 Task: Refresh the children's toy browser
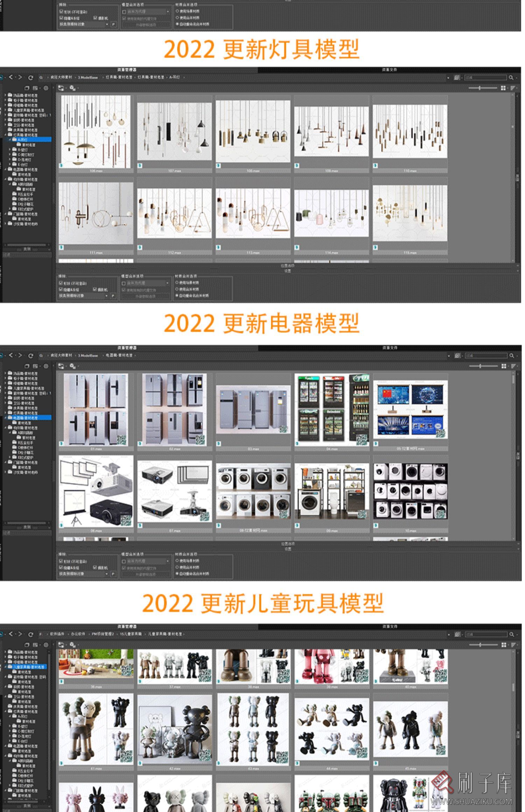tap(30, 634)
